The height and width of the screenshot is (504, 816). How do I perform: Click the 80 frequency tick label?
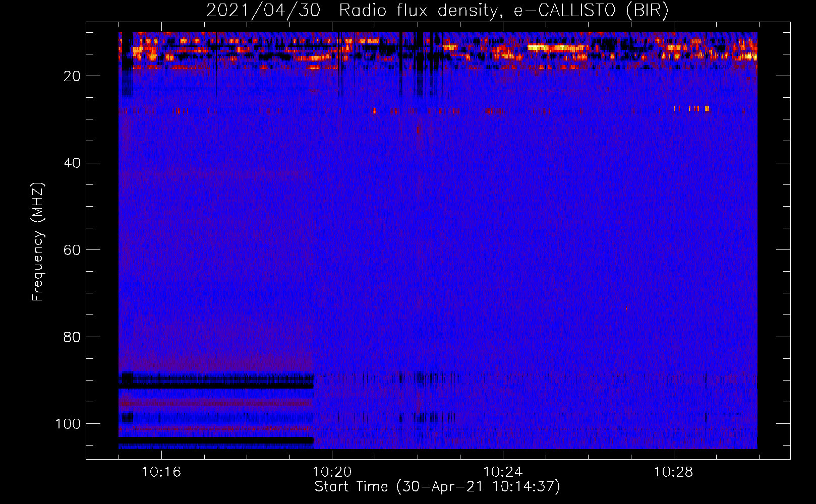pyautogui.click(x=73, y=337)
